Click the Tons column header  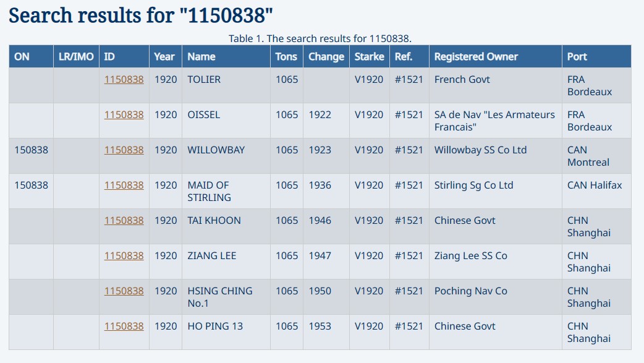click(x=287, y=56)
